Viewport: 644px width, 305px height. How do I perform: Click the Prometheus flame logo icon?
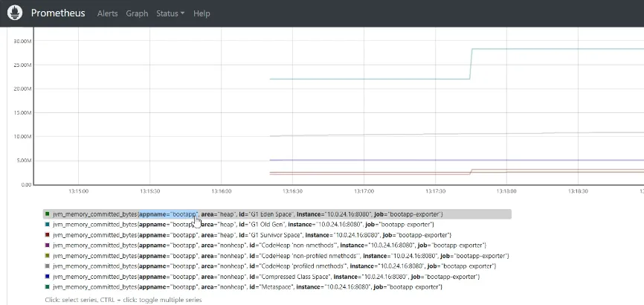click(x=15, y=13)
